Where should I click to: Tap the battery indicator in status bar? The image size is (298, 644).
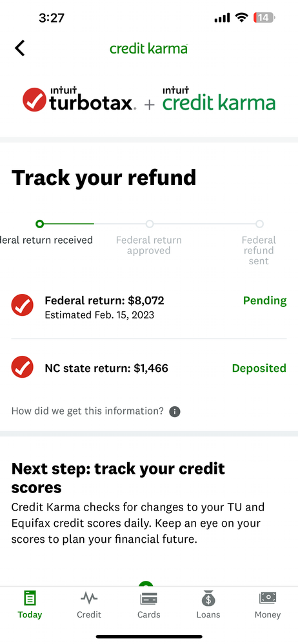pos(264,17)
